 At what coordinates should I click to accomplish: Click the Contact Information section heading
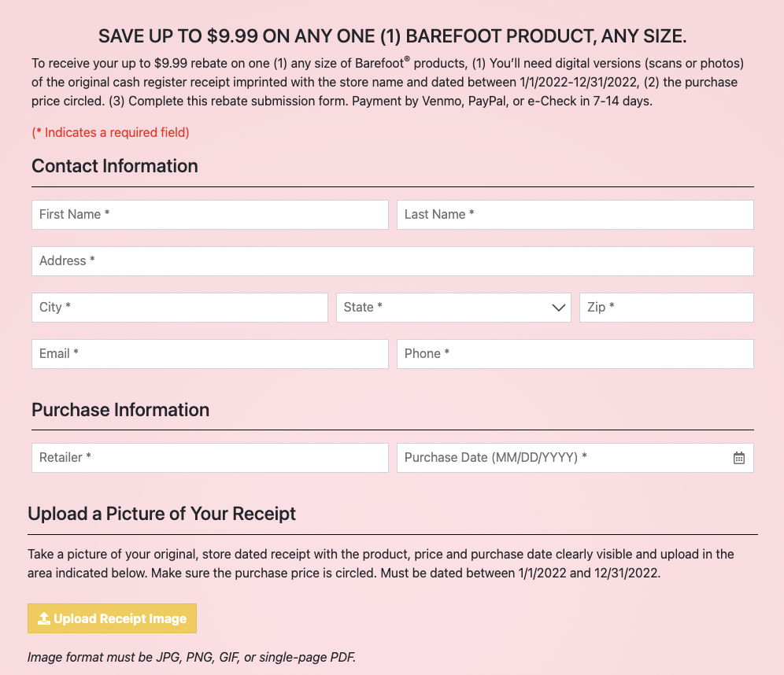coord(115,166)
